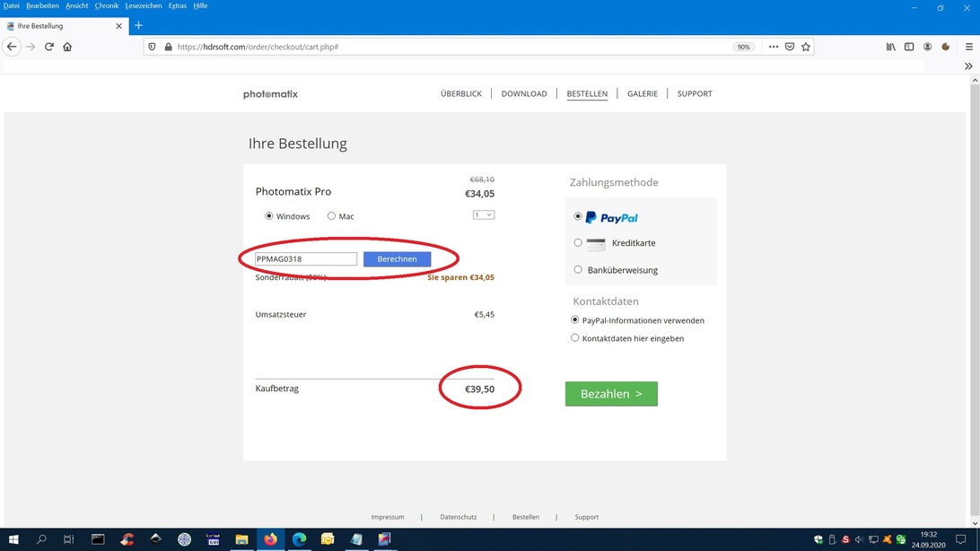Select the Mac platform option
Image resolution: width=980 pixels, height=551 pixels.
(x=331, y=216)
